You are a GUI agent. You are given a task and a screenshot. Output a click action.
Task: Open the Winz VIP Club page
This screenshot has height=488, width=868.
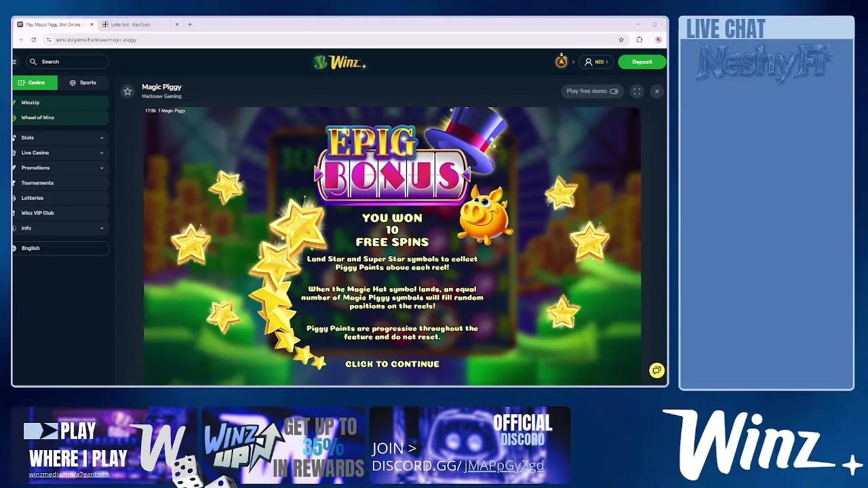(37, 213)
